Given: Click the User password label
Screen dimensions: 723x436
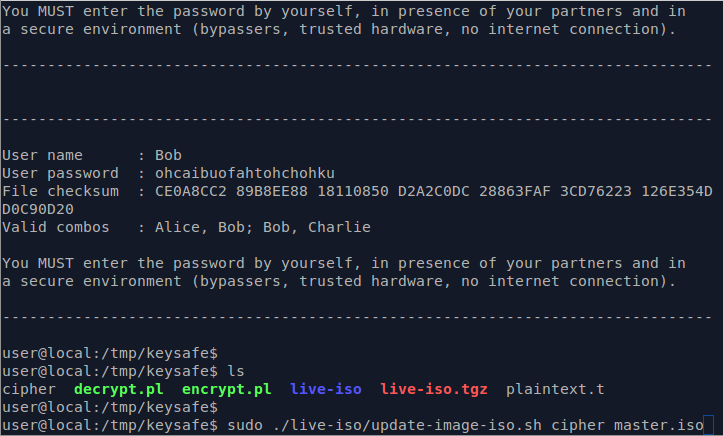Looking at the screenshot, I should (x=60, y=173).
